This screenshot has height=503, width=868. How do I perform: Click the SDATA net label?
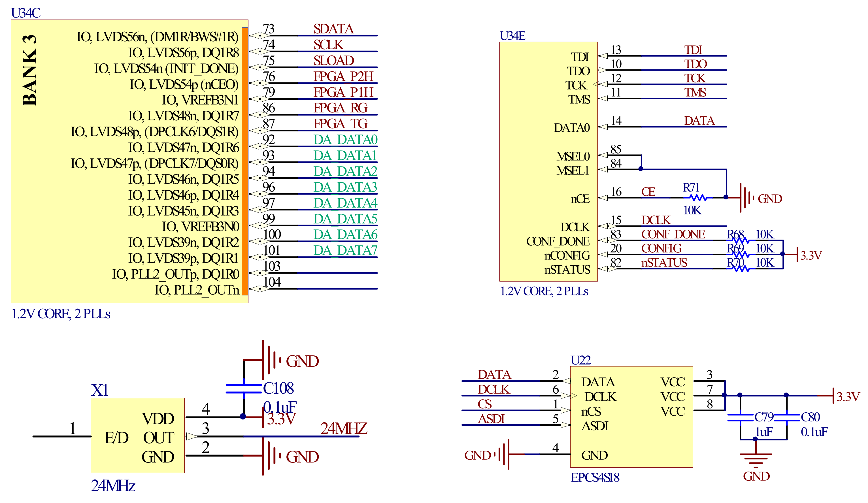(333, 29)
